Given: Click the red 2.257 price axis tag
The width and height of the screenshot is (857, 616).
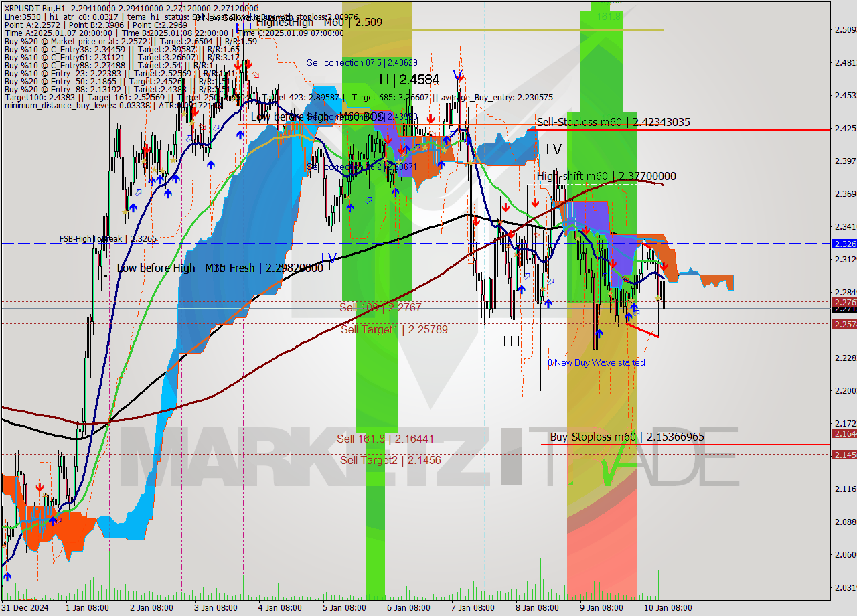Looking at the screenshot, I should click(x=844, y=324).
